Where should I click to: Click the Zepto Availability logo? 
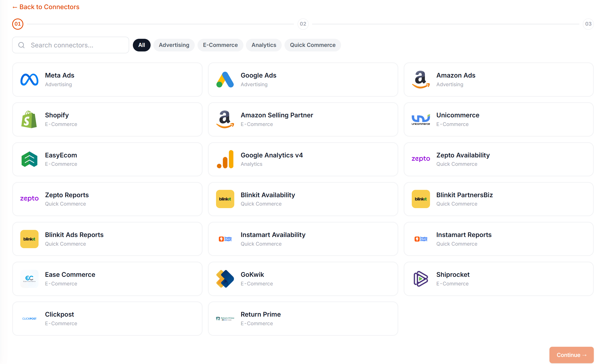point(421,159)
